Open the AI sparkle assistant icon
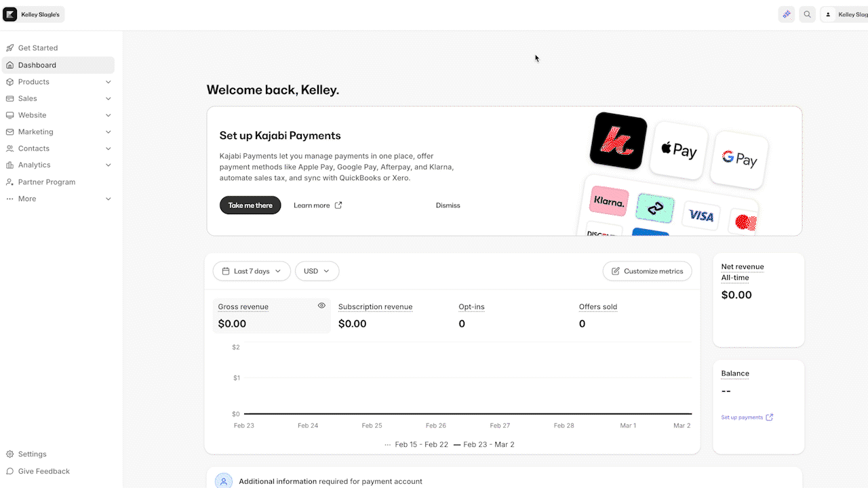 click(787, 14)
